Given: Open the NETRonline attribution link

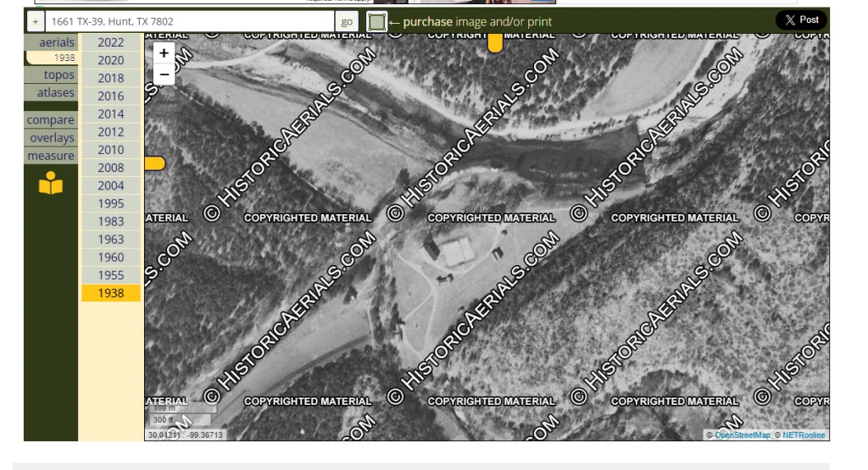Looking at the screenshot, I should click(804, 435).
